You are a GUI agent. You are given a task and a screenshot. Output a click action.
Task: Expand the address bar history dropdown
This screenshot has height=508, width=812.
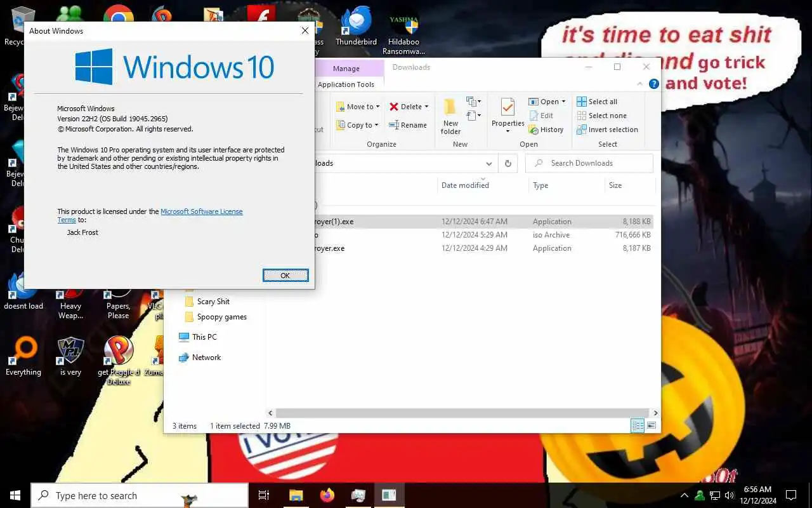click(488, 163)
